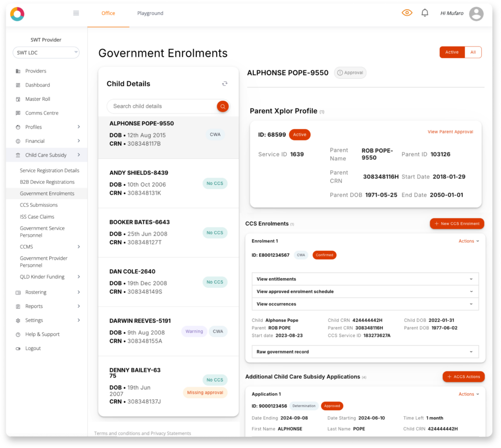Open CCS Submissions menu item
The width and height of the screenshot is (501, 448).
pyautogui.click(x=39, y=205)
